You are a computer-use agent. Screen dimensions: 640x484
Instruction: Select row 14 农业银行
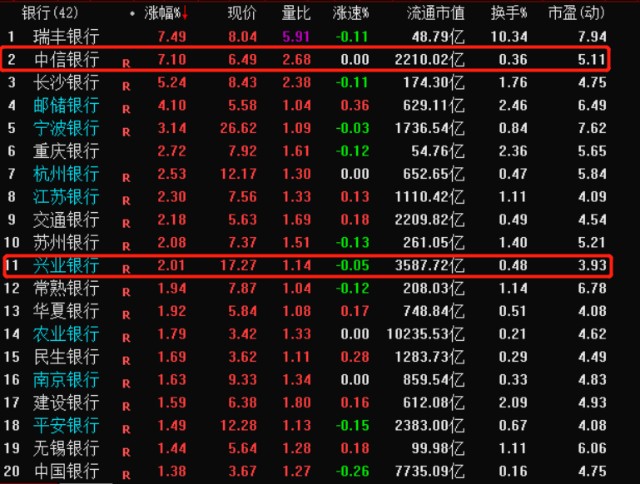coord(307,334)
